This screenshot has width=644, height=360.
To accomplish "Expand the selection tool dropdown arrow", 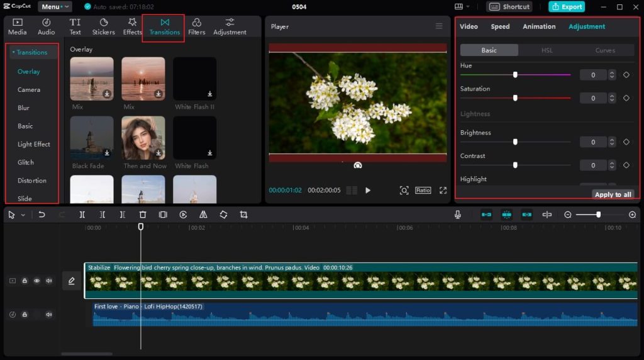I will click(x=23, y=215).
